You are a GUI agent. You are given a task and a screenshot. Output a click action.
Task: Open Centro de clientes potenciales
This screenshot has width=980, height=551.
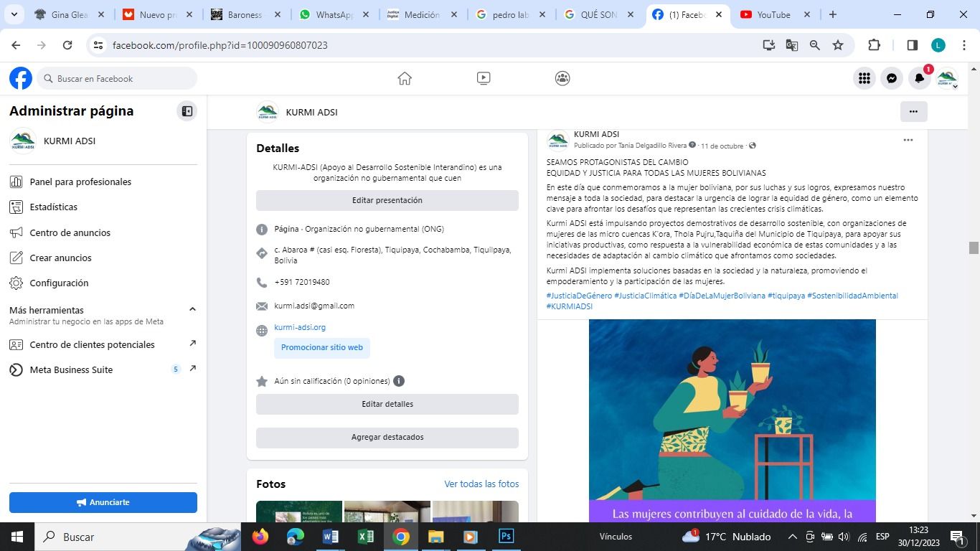click(103, 344)
